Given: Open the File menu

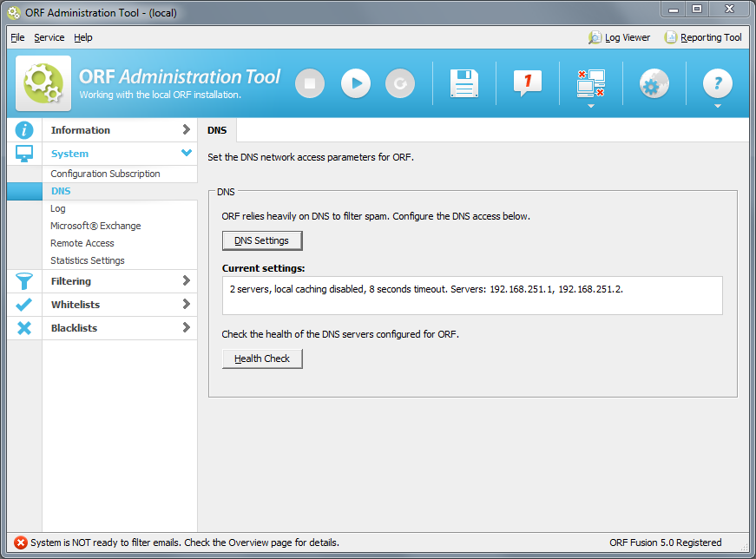Looking at the screenshot, I should [x=17, y=37].
